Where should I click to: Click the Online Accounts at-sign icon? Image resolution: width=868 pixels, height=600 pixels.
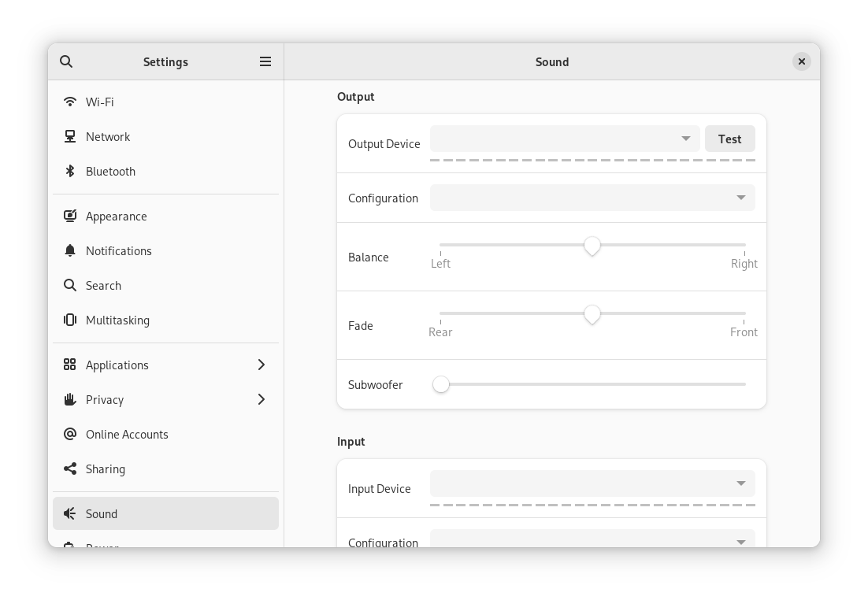click(x=70, y=434)
